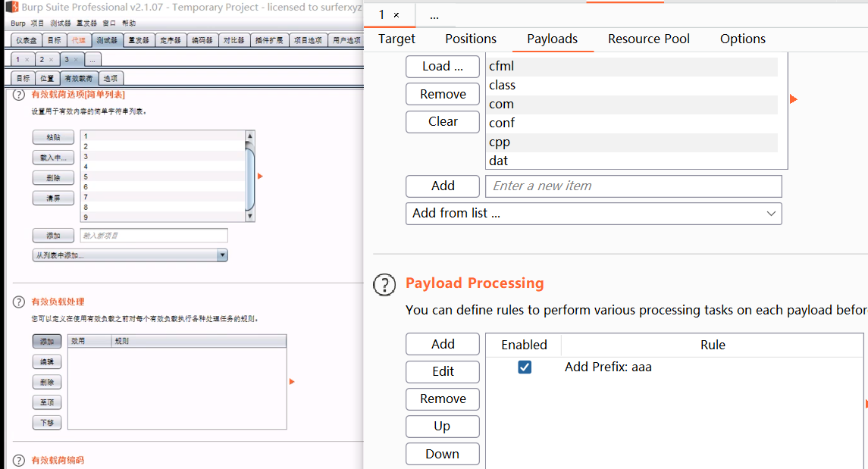Click the 至顶 button
Screen dimensions: 868x469
pos(47,402)
